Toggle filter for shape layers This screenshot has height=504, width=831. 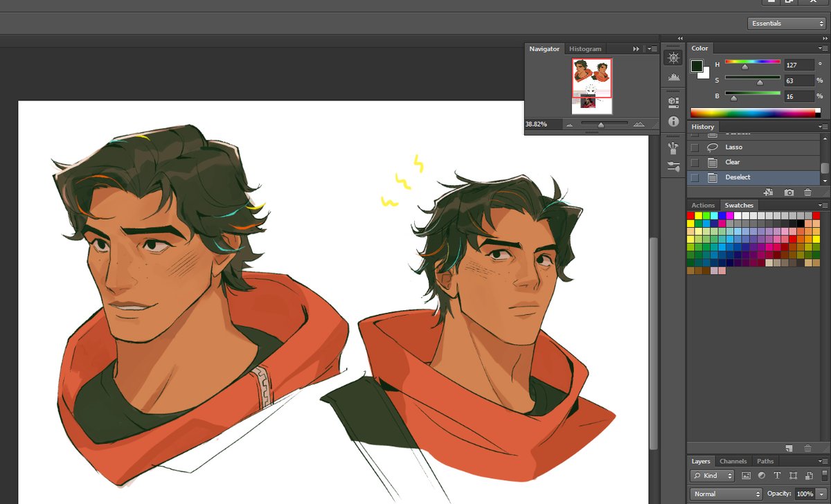coord(792,476)
